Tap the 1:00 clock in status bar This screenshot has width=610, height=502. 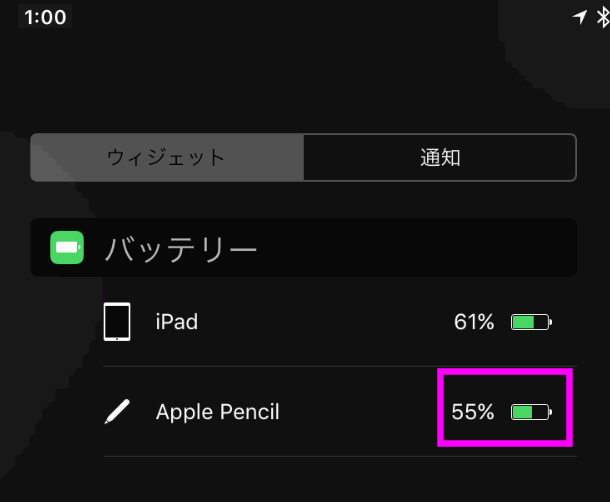[x=43, y=18]
